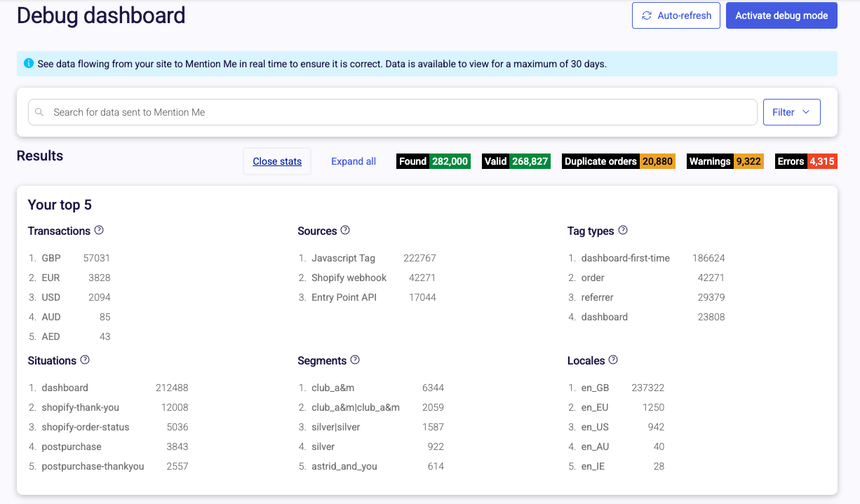Click the help icon beside Locales
Viewport: 860px width, 504px height.
click(613, 360)
